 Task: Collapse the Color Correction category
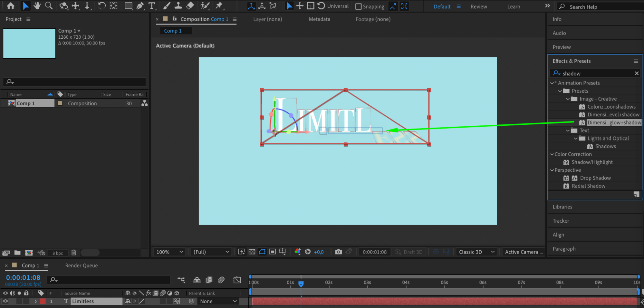click(552, 154)
